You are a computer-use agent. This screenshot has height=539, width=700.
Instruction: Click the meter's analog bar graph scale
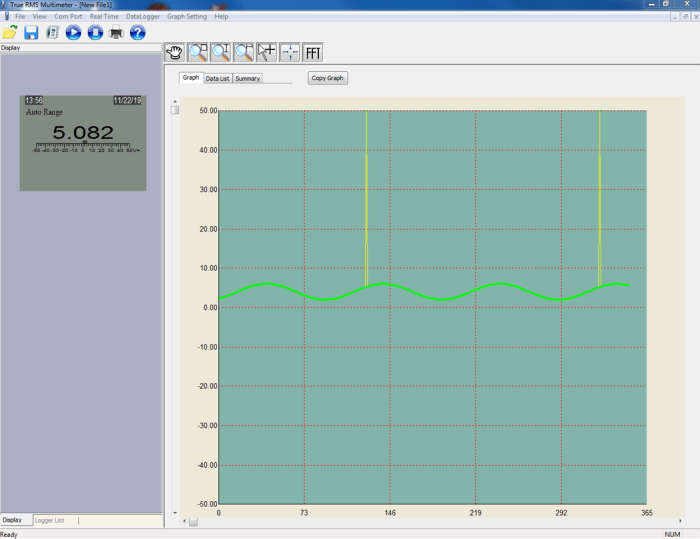coord(85,147)
